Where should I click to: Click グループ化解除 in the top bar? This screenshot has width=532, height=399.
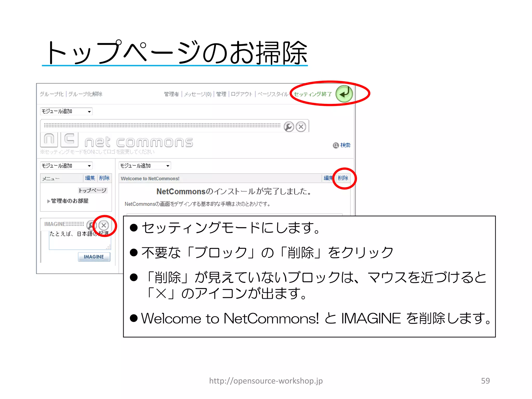[x=85, y=94]
